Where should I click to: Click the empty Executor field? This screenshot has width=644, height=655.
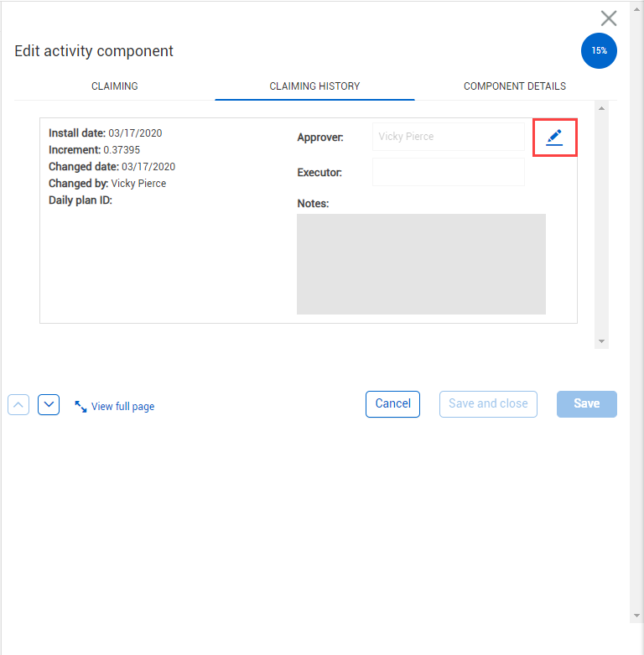tap(449, 172)
